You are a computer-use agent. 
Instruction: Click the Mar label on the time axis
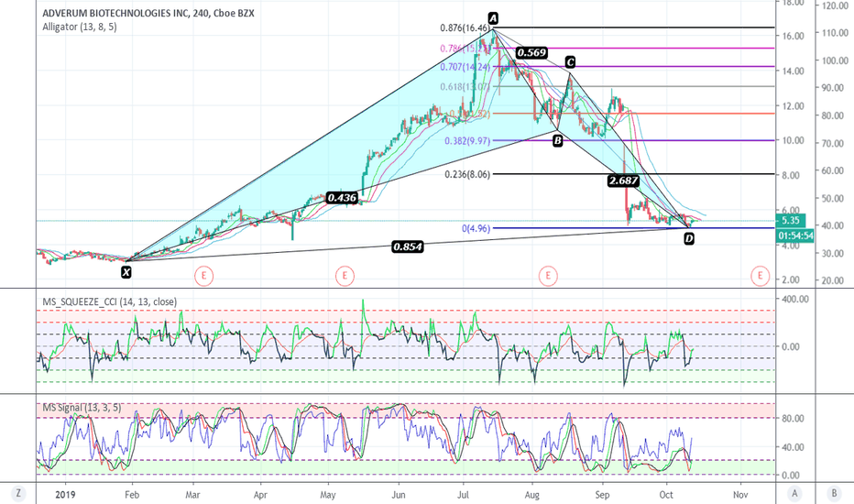[192, 495]
